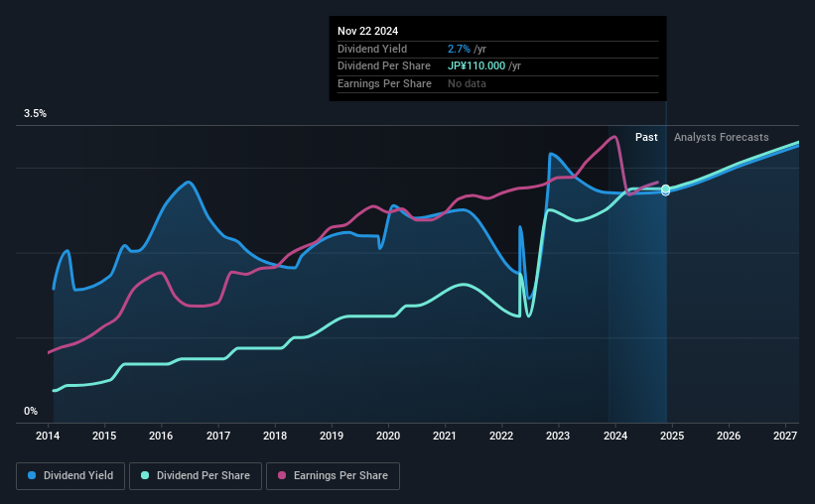Screen dimensions: 815x504
Task: Click the pink Earnings Per Share legend dot
Action: click(x=282, y=476)
